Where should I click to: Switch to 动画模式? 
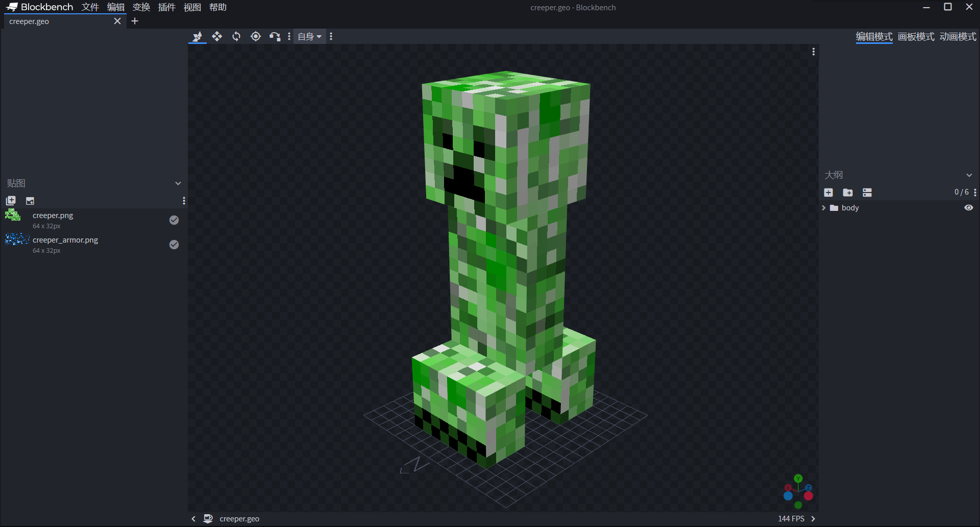pyautogui.click(x=958, y=37)
